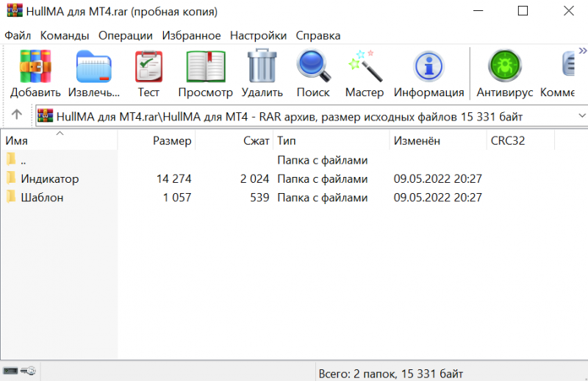Open the Файл menu
The height and width of the screenshot is (381, 588).
click(18, 35)
